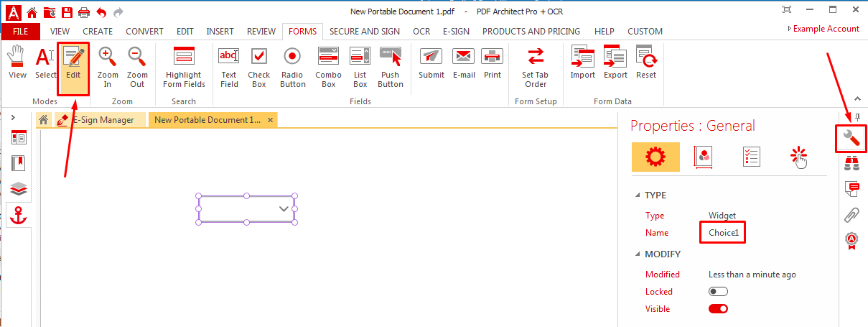Open the HELP ribbon tab
This screenshot has width=868, height=327.
(605, 32)
